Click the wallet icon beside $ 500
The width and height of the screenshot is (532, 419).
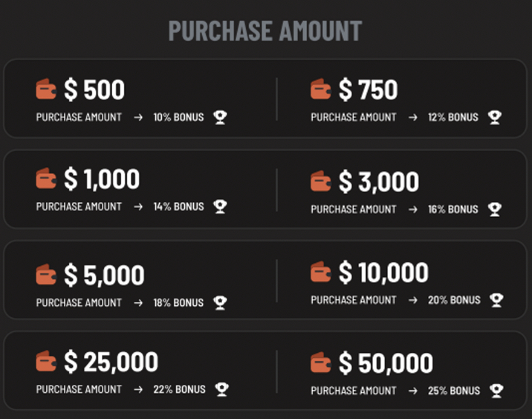46,89
